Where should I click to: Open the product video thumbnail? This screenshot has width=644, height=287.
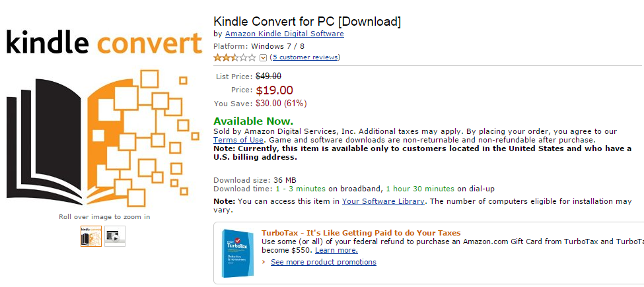[x=114, y=236]
